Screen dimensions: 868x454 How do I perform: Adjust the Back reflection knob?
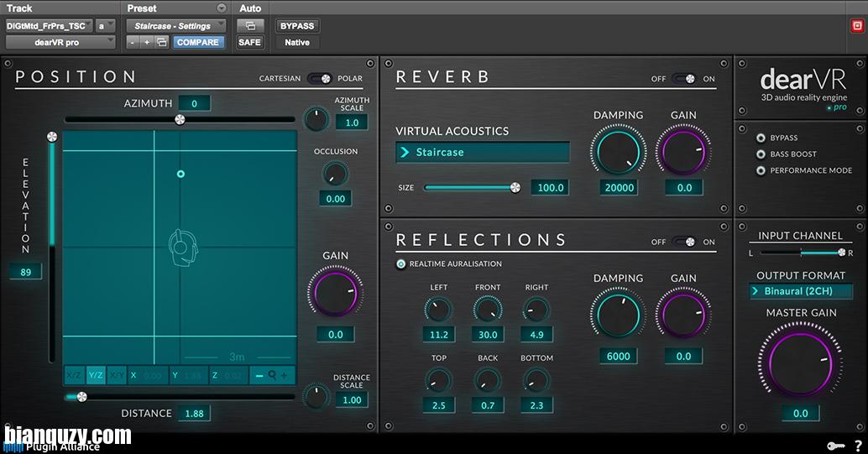(x=488, y=380)
